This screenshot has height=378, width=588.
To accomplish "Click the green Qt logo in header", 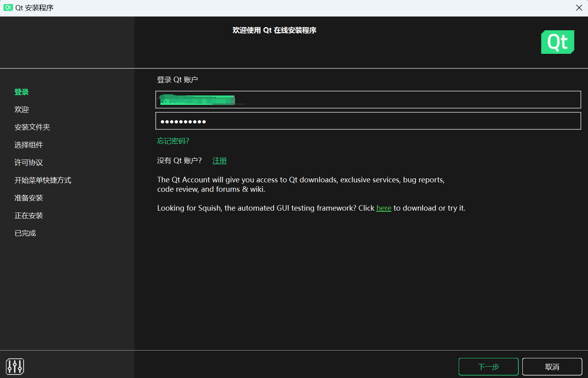I will point(557,42).
